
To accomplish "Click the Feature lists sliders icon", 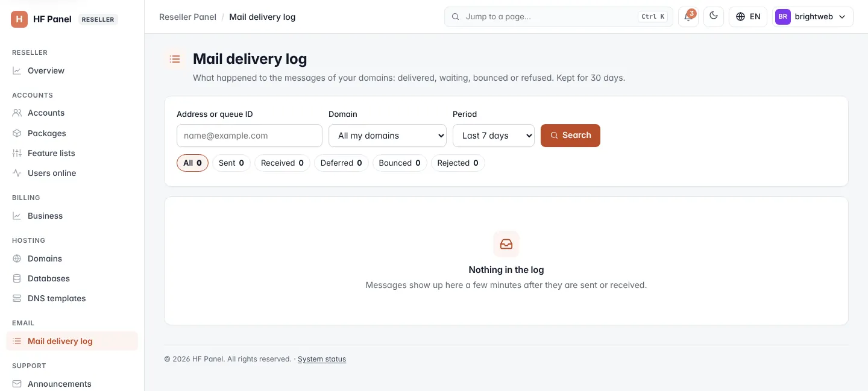I will [x=17, y=153].
